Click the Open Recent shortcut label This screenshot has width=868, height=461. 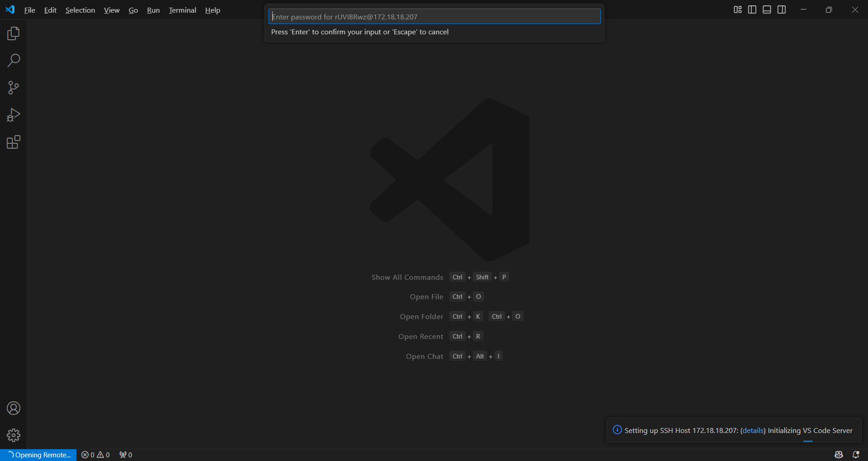click(420, 336)
